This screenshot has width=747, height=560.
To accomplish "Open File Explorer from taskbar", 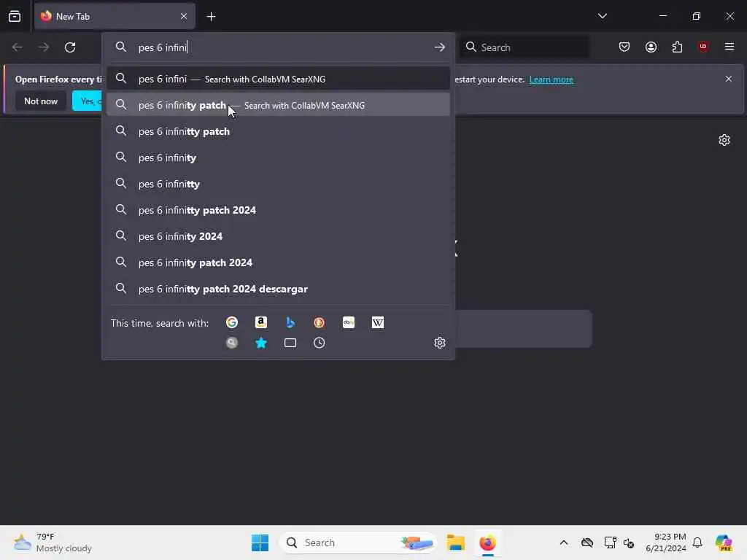I will pyautogui.click(x=455, y=542).
